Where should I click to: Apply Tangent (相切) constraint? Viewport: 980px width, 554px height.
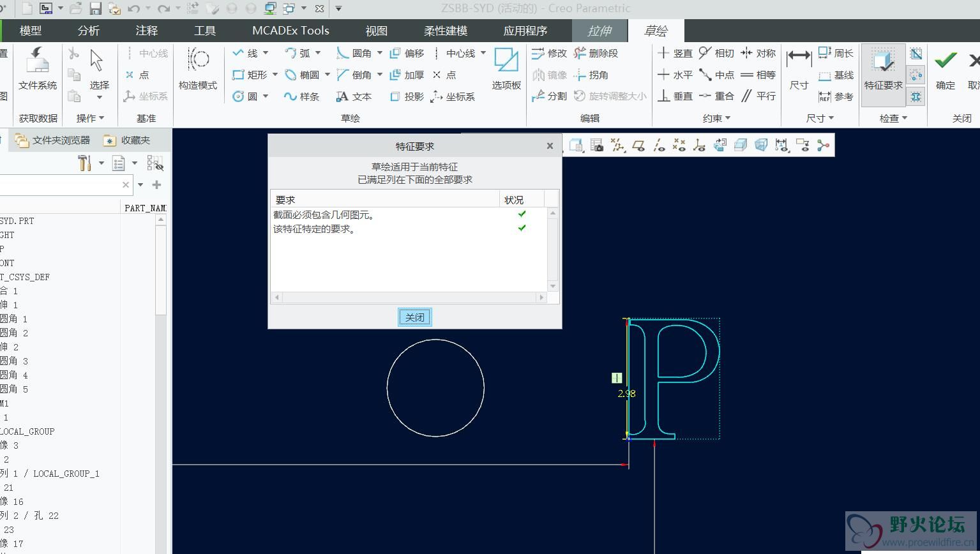[x=716, y=53]
